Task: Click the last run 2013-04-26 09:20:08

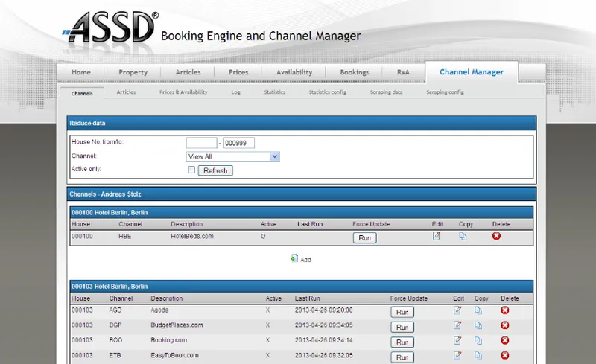Action: pyautogui.click(x=323, y=310)
